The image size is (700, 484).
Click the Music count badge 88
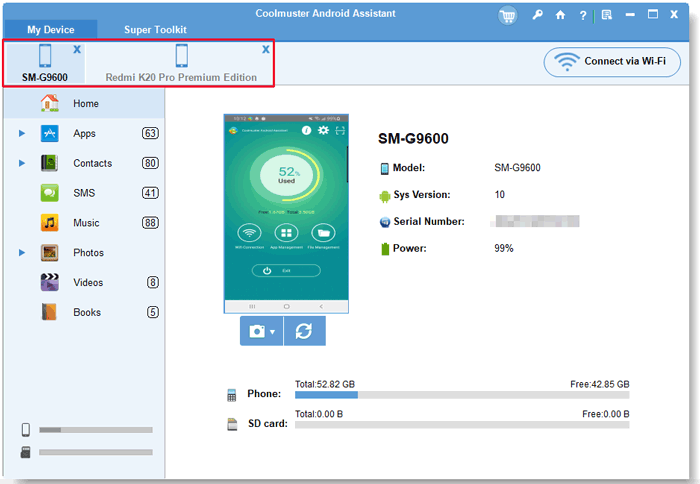point(150,223)
